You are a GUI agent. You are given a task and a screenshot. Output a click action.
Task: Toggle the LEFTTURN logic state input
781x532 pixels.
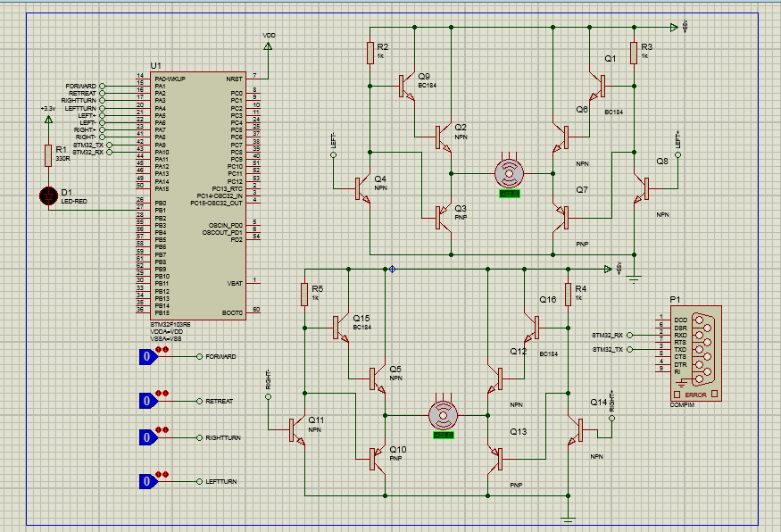tap(146, 481)
